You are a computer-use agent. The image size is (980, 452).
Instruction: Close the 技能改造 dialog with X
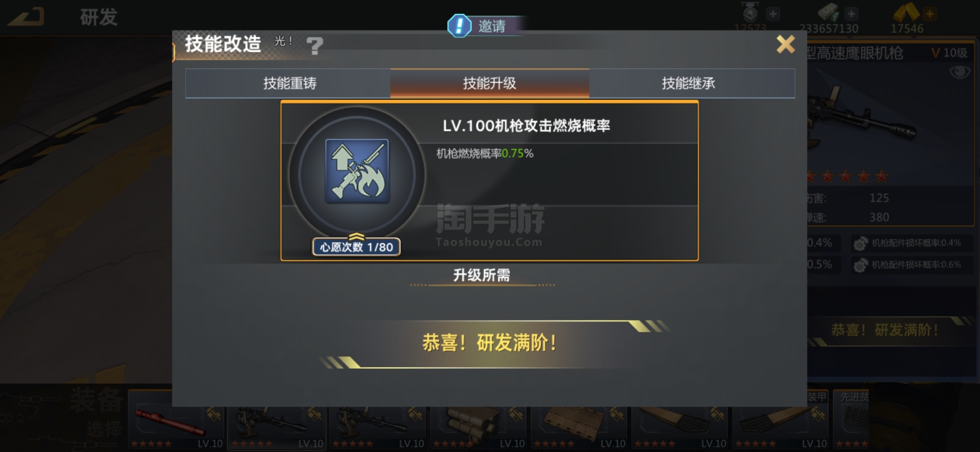tap(785, 44)
